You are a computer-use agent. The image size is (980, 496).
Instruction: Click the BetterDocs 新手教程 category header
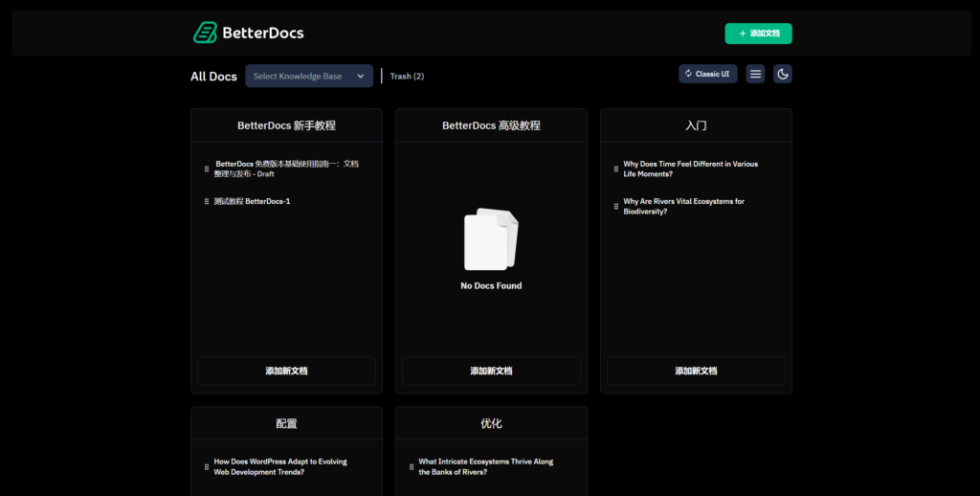pos(286,125)
